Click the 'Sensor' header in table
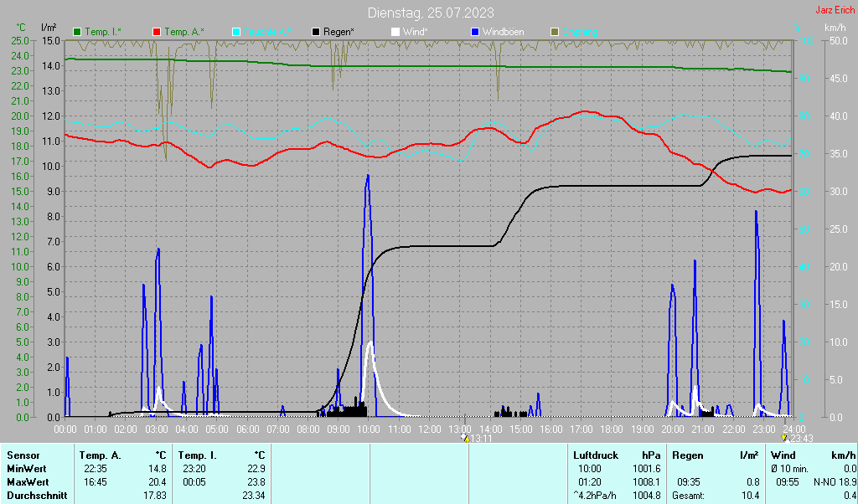 click(23, 455)
